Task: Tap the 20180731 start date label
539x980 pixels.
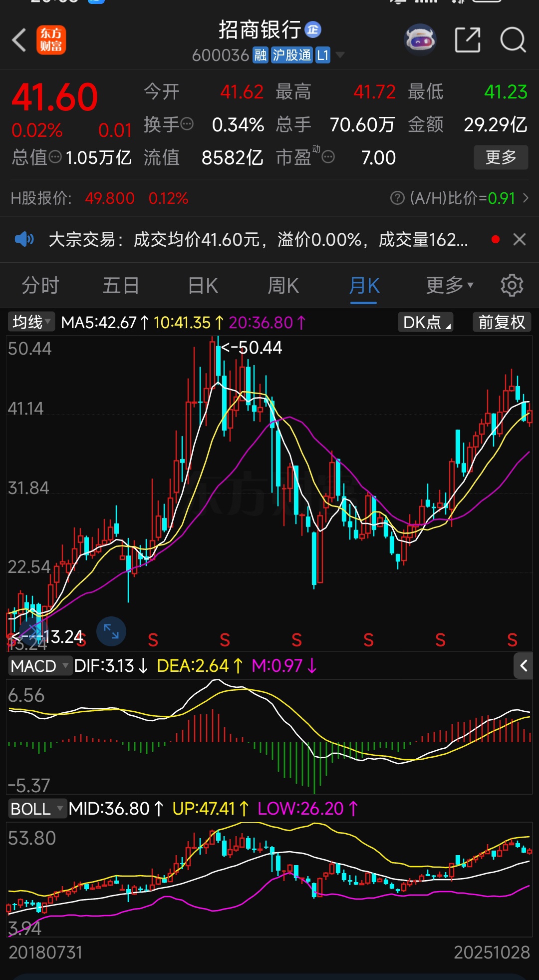Action: pos(45,953)
